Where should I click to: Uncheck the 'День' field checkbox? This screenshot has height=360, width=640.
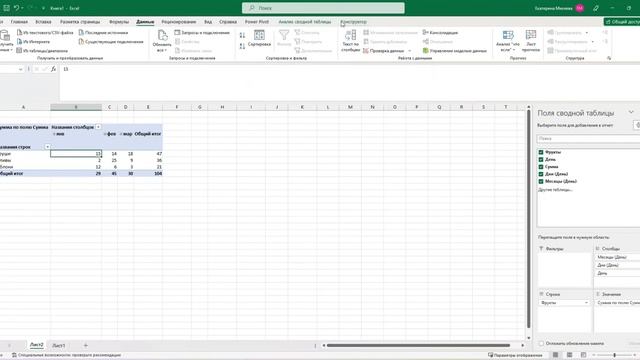click(541, 159)
